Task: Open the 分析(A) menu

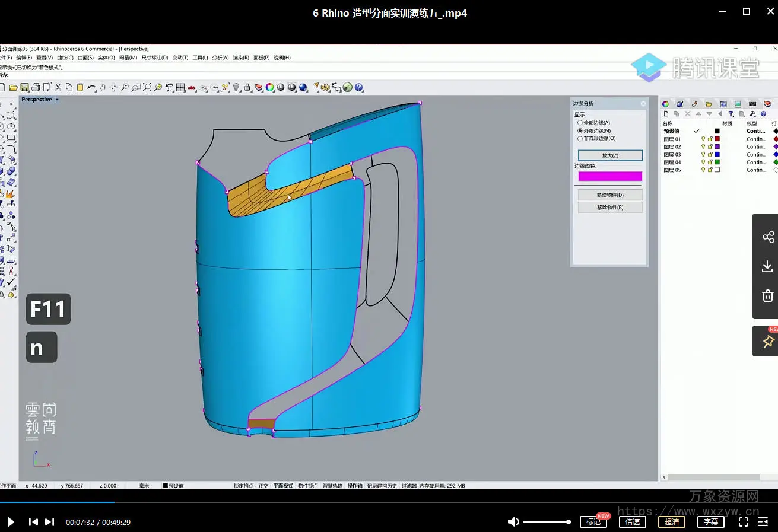Action: pyautogui.click(x=220, y=58)
